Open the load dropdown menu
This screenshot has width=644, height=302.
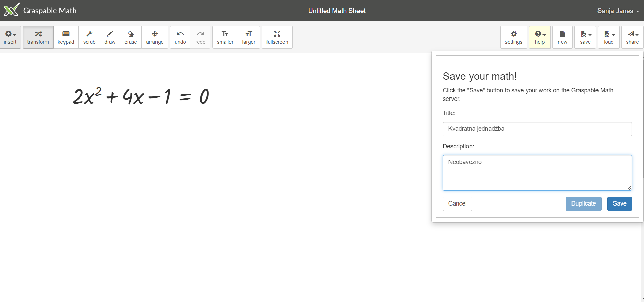point(609,37)
